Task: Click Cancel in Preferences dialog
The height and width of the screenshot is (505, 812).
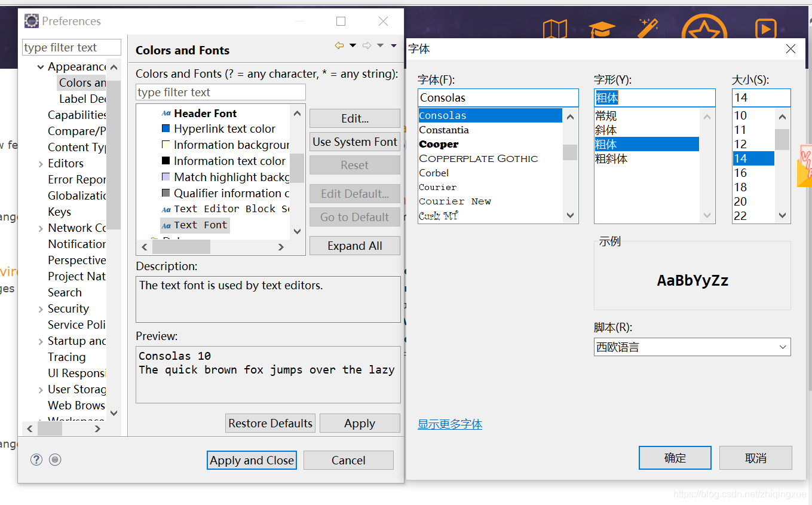Action: [x=348, y=460]
